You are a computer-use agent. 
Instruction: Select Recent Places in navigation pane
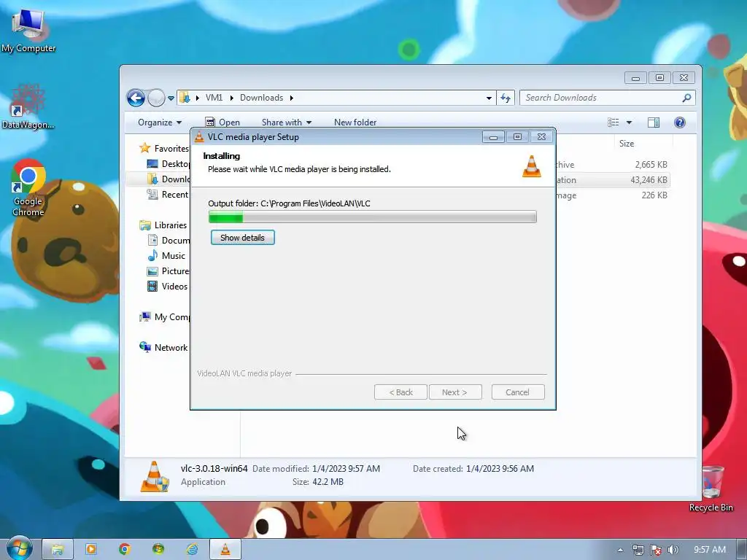click(168, 194)
